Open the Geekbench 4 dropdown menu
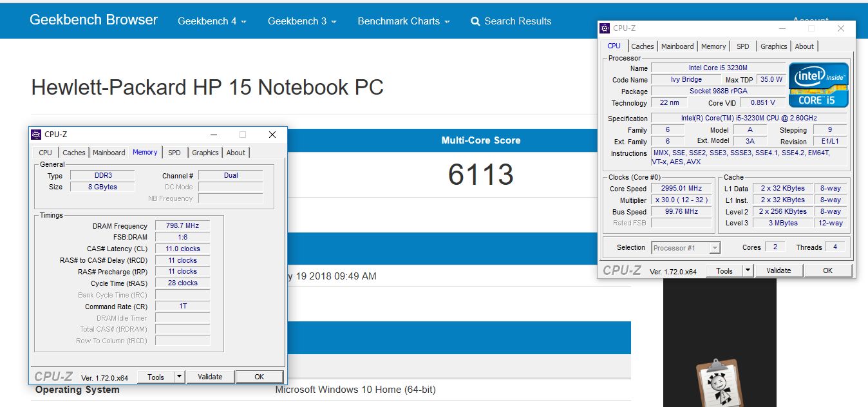868x407 pixels. (212, 21)
